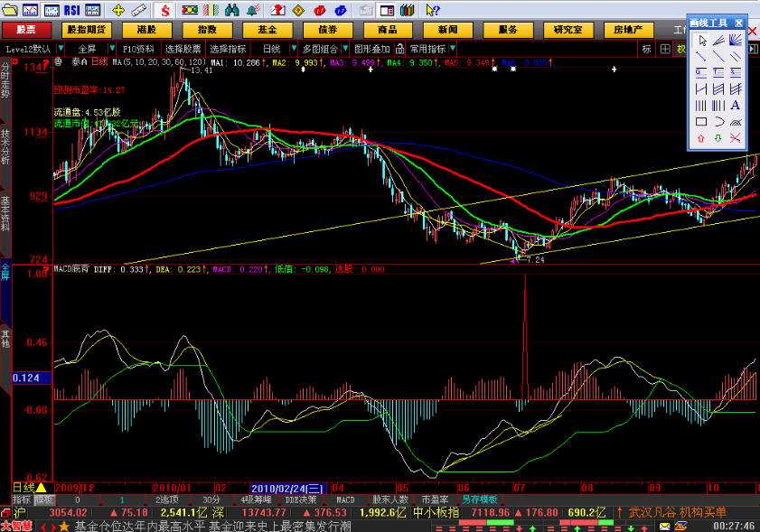Click the help pointer question mark icon

(432, 9)
